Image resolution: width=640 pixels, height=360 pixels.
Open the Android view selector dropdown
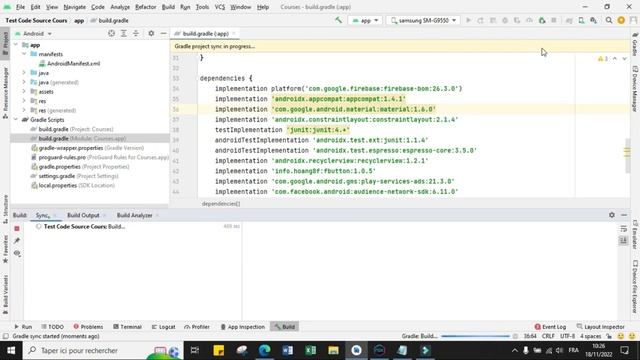click(34, 33)
